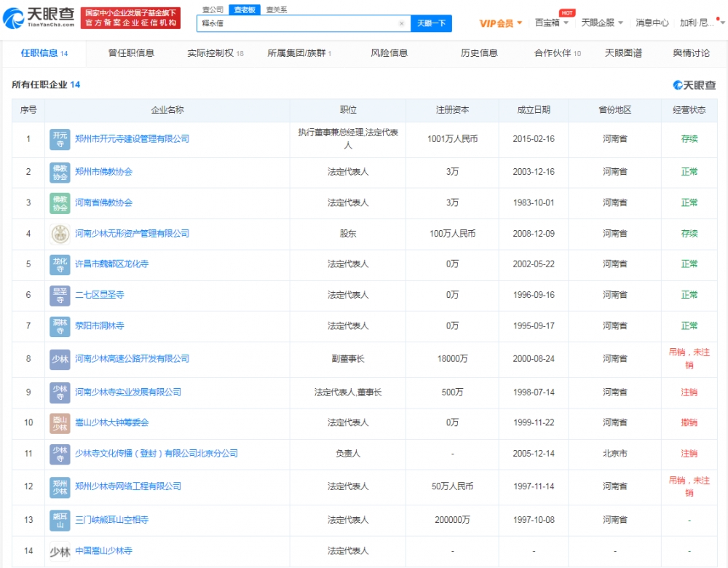The height and width of the screenshot is (568, 728).
Task: Open the logo icon for 二七区显圣寺
Action: [x=60, y=296]
